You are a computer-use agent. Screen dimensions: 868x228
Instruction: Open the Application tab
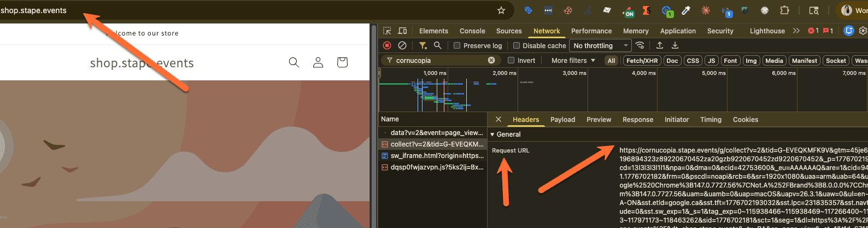coord(678,31)
